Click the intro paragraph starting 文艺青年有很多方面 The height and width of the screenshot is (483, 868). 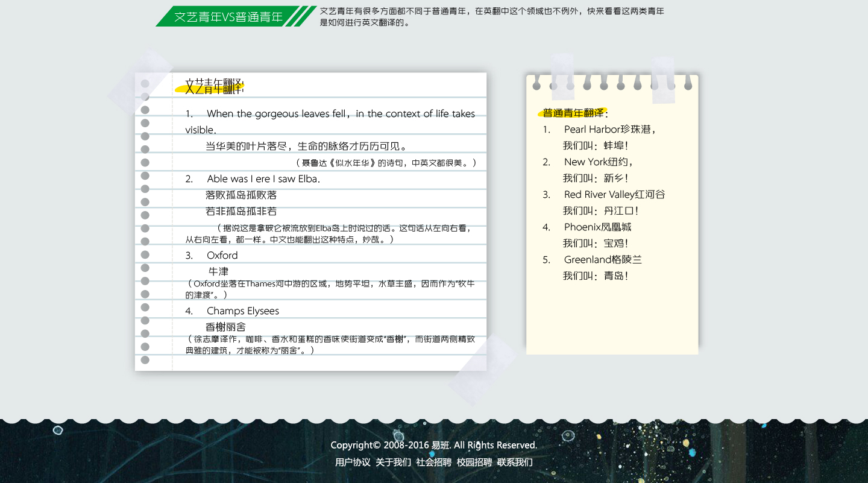click(x=492, y=17)
